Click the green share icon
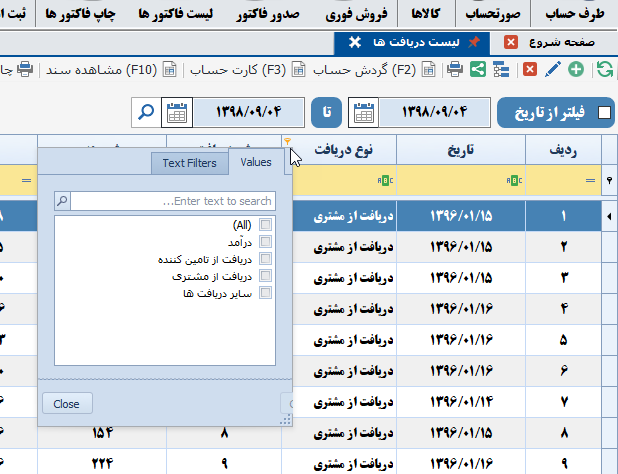The height and width of the screenshot is (474, 618). click(478, 69)
